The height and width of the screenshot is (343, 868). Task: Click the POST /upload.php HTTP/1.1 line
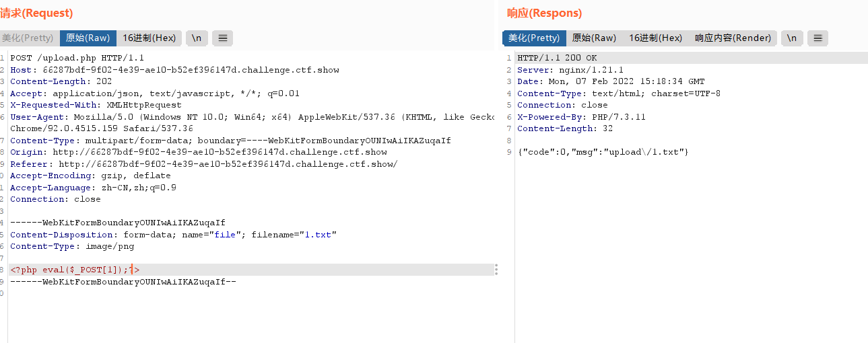click(77, 58)
